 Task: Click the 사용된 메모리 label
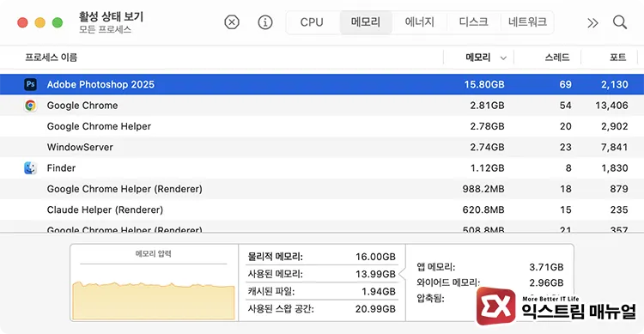pyautogui.click(x=275, y=274)
